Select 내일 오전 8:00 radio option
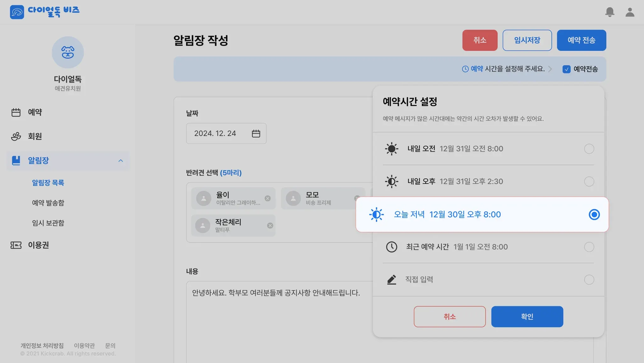The image size is (644, 363). (x=589, y=149)
